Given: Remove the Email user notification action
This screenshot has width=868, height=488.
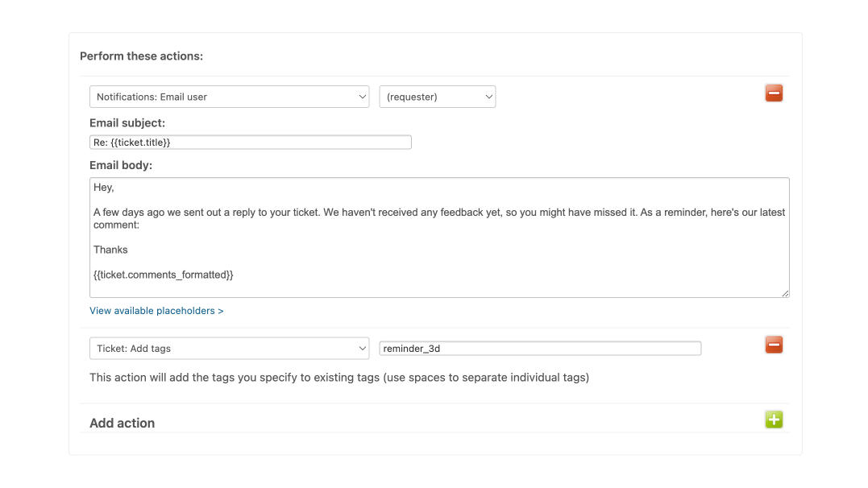Looking at the screenshot, I should click(774, 93).
